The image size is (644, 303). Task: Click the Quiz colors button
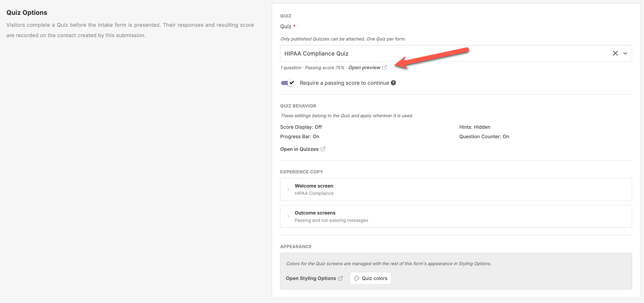click(370, 278)
